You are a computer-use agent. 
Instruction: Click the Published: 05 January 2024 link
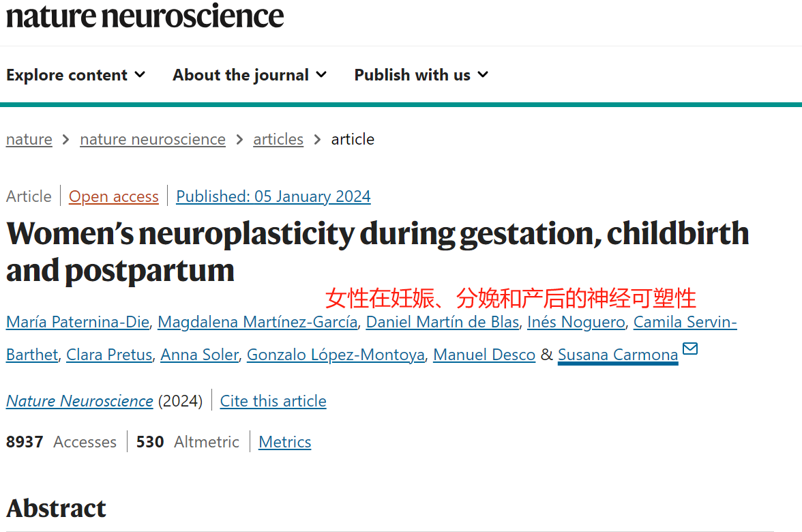(x=273, y=196)
